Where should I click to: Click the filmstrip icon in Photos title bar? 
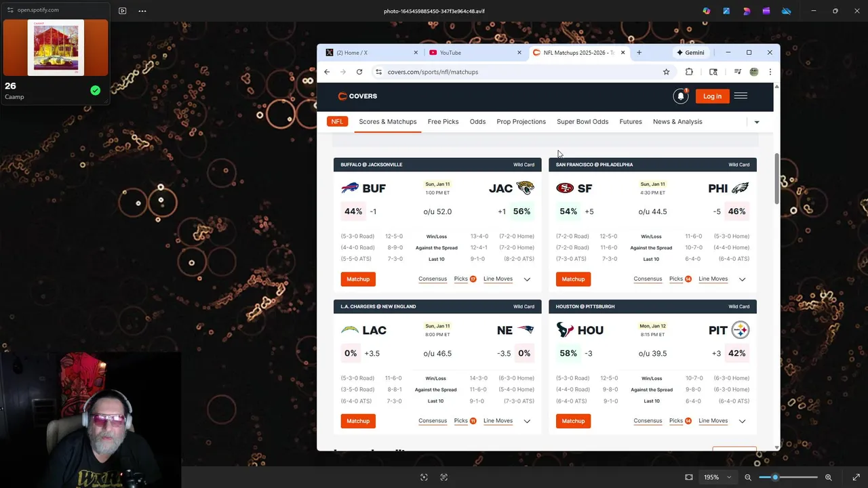[122, 11]
